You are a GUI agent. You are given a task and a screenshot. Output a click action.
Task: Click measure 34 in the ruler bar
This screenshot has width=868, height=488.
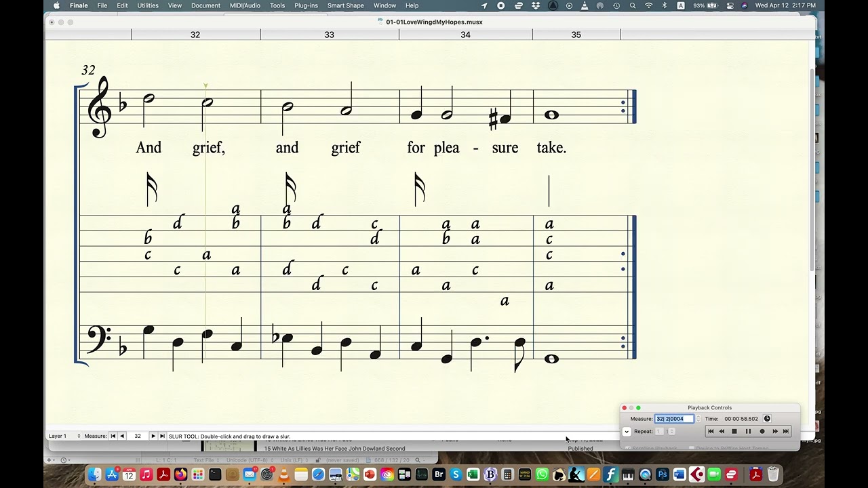click(x=465, y=35)
